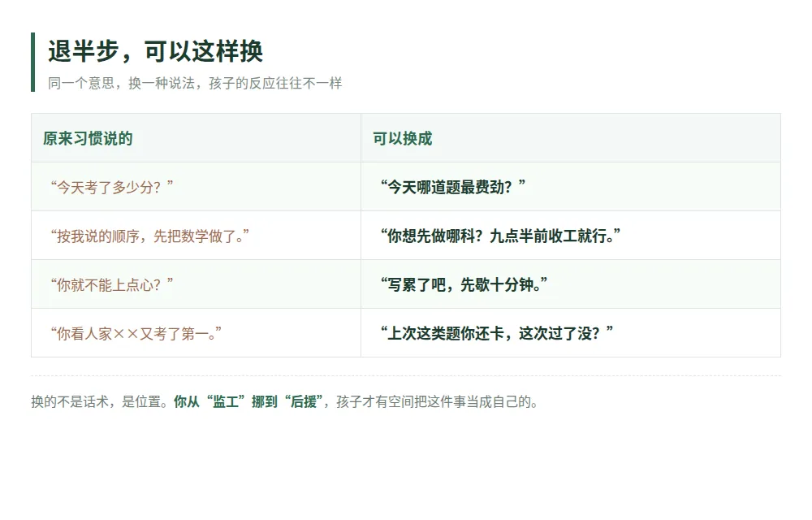Viewport: 812px width, 520px height.
Task: Click the footer text "换的不是话术，是位置。"
Action: [99, 401]
